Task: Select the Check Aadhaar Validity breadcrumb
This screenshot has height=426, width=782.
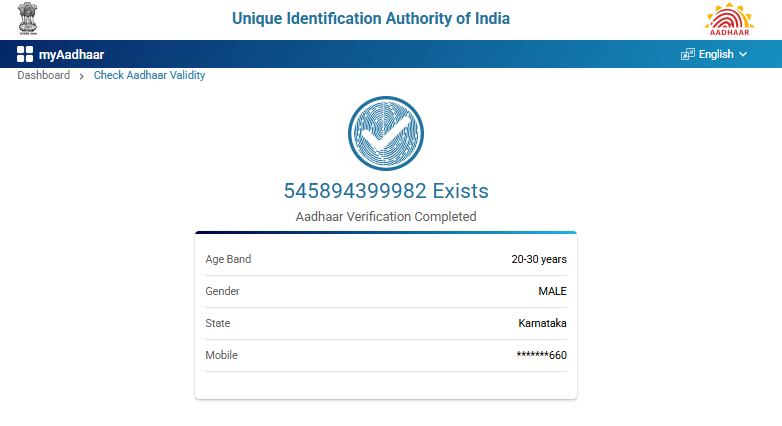Action: pyautogui.click(x=149, y=75)
